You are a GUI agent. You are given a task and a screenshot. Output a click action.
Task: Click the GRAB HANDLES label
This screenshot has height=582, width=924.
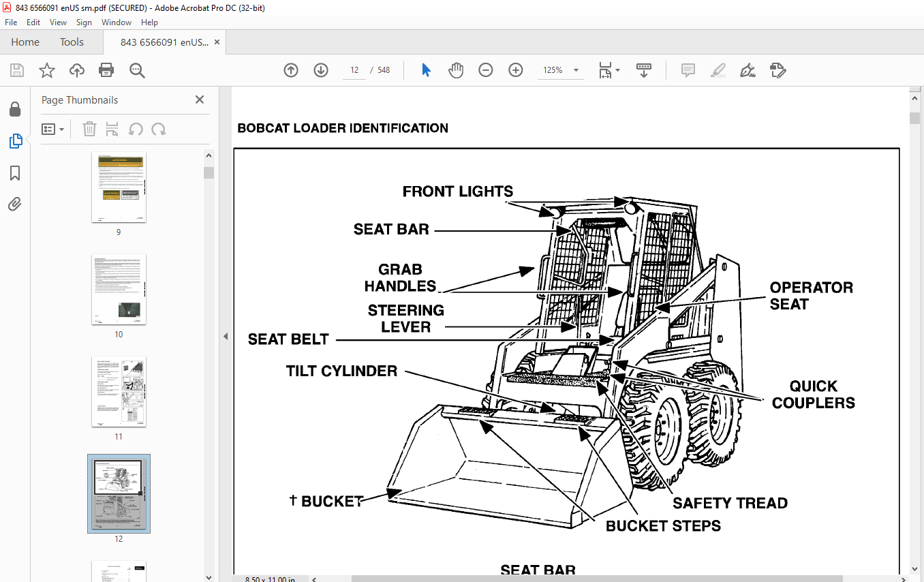tap(400, 277)
